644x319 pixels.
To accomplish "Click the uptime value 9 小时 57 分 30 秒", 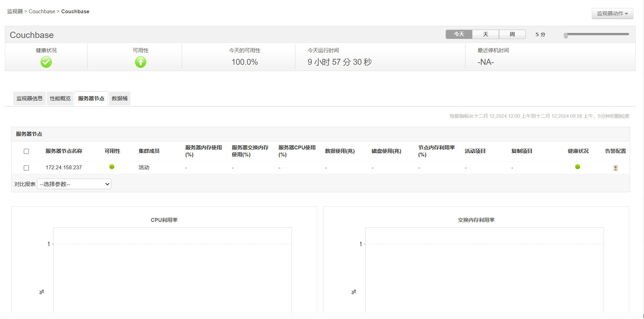I will (340, 62).
